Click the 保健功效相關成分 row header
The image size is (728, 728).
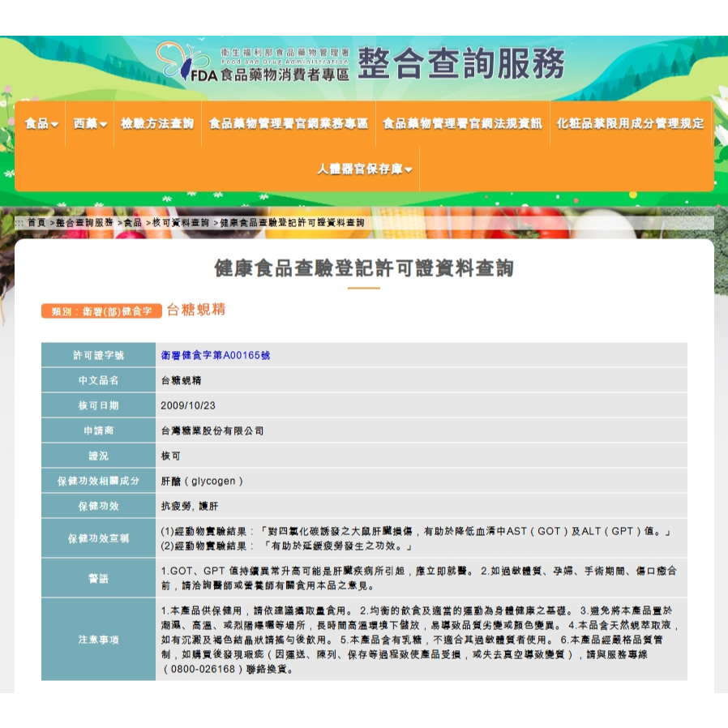click(x=98, y=481)
